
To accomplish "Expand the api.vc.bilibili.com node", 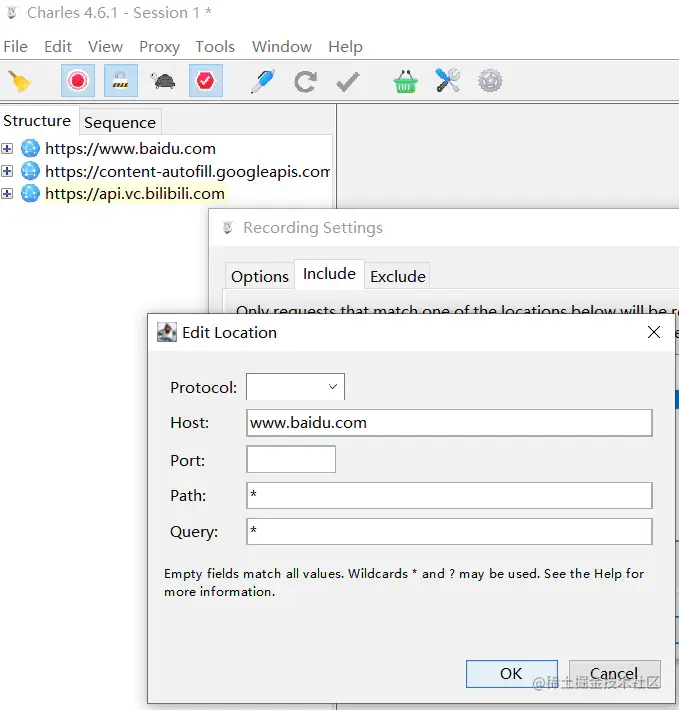I will 7,194.
